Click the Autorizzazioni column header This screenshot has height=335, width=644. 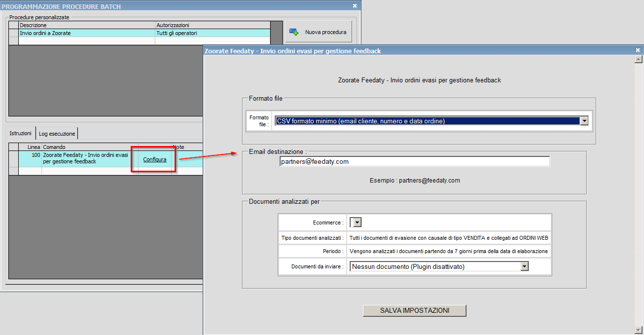click(x=213, y=25)
